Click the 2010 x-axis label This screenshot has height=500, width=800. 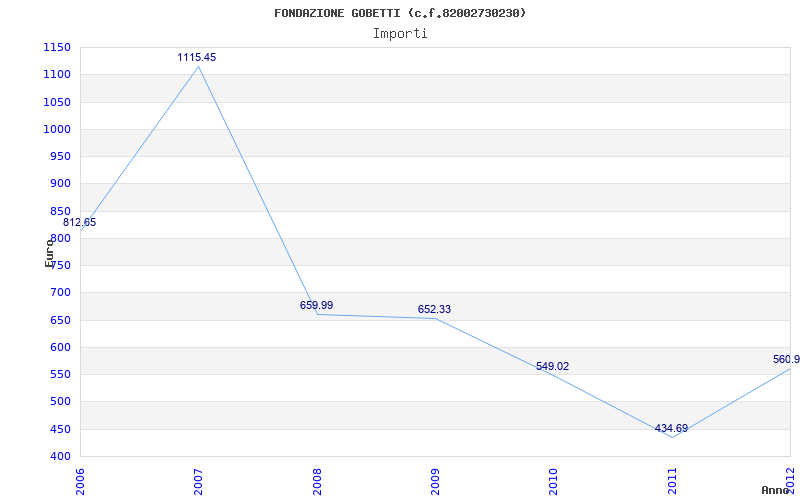pos(554,480)
